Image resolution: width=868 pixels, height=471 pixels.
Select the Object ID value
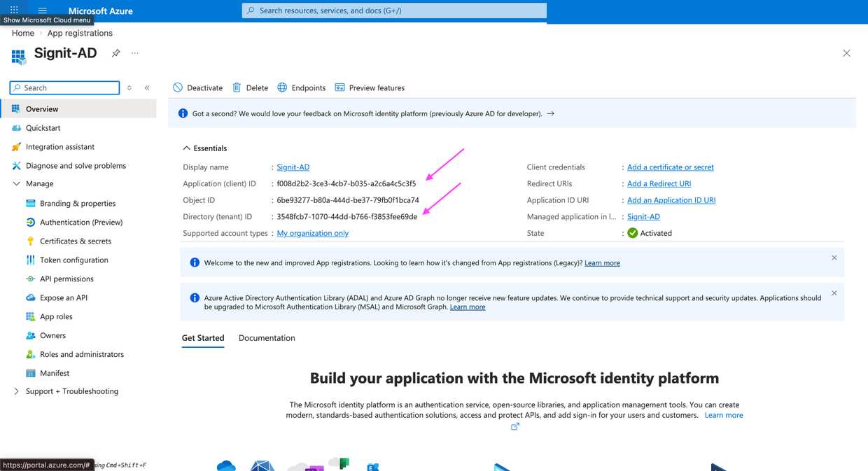[x=348, y=200]
